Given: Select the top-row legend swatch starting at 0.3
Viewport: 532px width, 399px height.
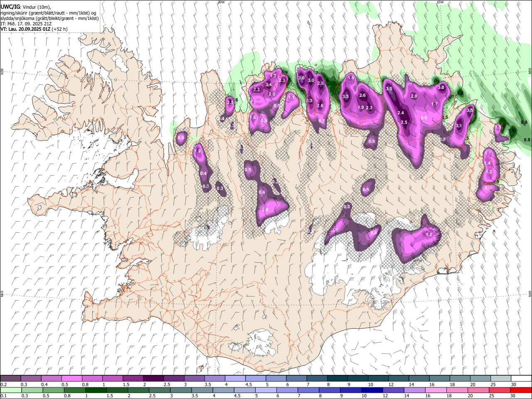Looking at the screenshot, I should coord(31,379).
